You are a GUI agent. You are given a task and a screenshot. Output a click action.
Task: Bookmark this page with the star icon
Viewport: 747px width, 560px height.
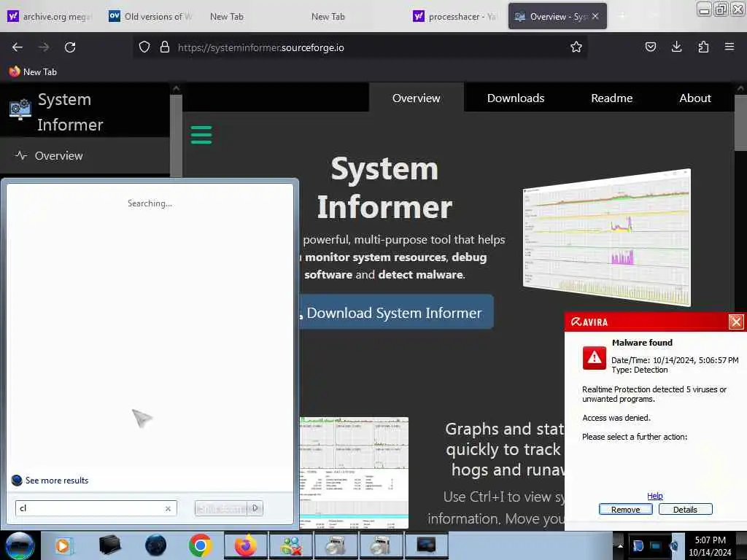(576, 47)
